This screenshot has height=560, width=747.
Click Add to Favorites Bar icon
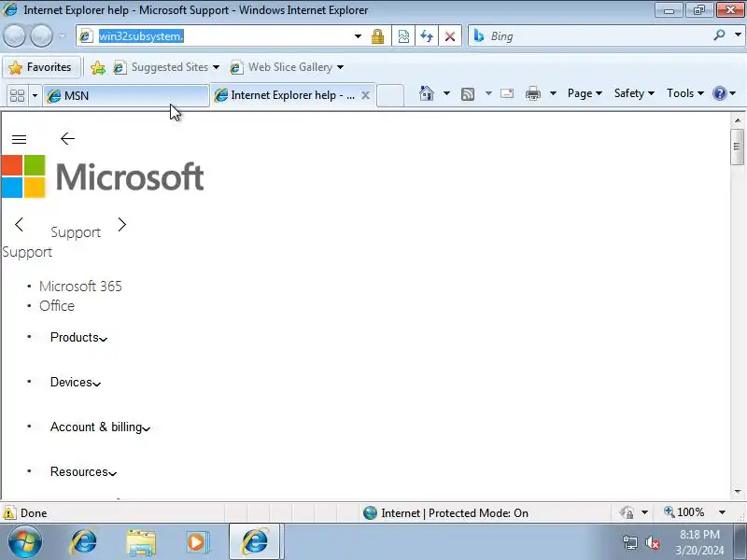(98, 67)
